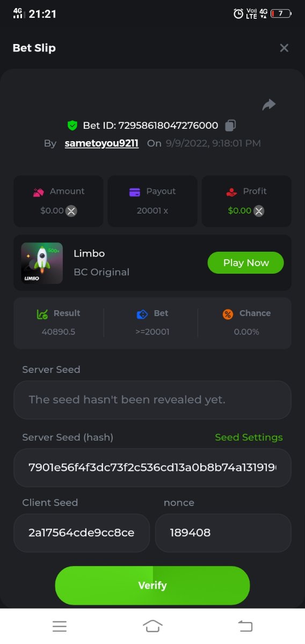
Task: Copy the Bet ID with copy icon
Action: click(x=230, y=126)
